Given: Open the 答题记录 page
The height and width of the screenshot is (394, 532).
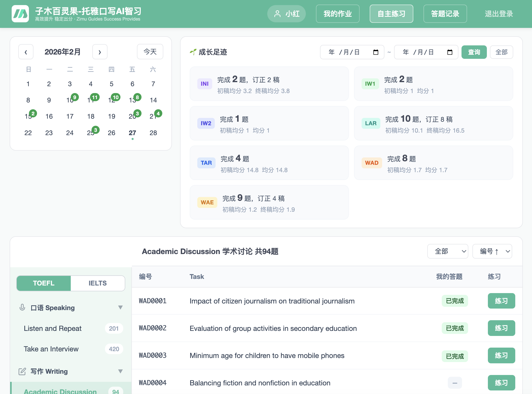Looking at the screenshot, I should [x=445, y=14].
